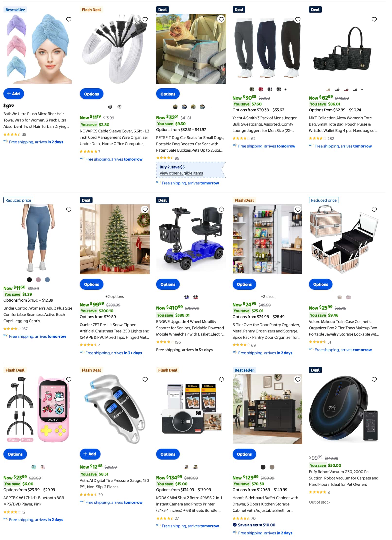Heart the Qunler Christmas tree item
This screenshot has width=392, height=540.
[145, 210]
